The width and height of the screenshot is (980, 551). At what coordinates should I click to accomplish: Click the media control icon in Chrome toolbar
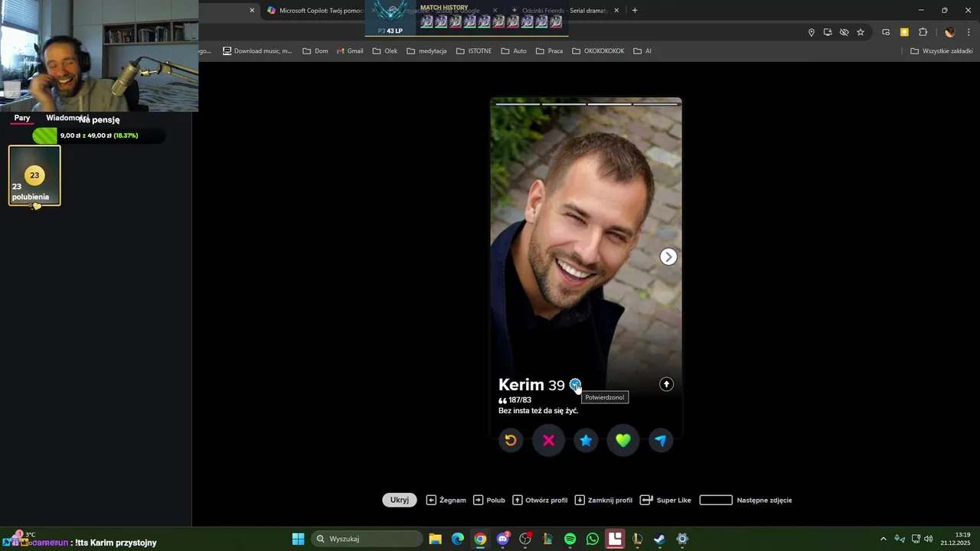(886, 32)
